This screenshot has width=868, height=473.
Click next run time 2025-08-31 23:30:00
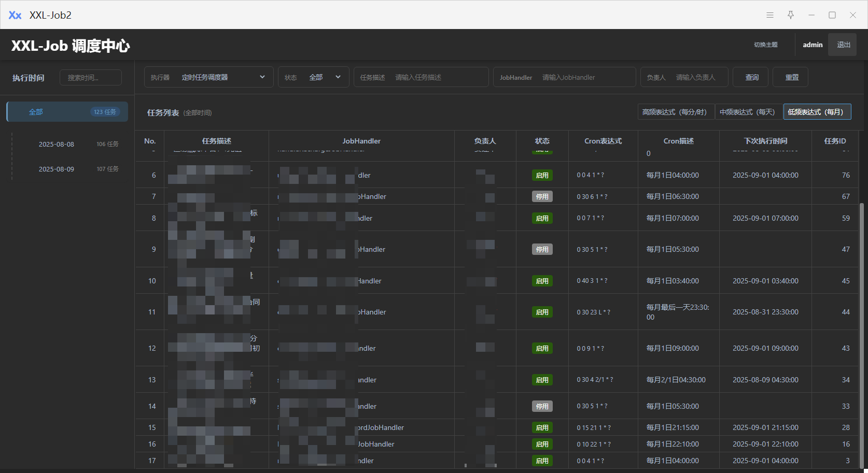tap(765, 312)
